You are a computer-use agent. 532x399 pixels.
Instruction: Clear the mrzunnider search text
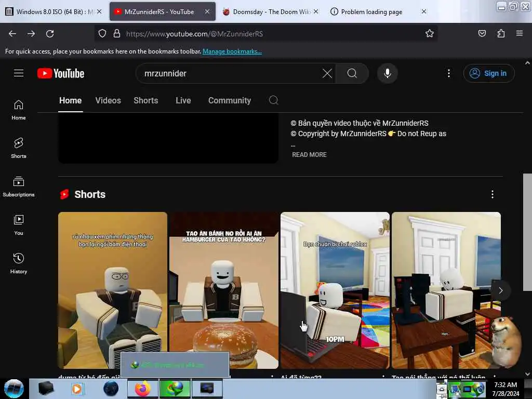point(327,73)
